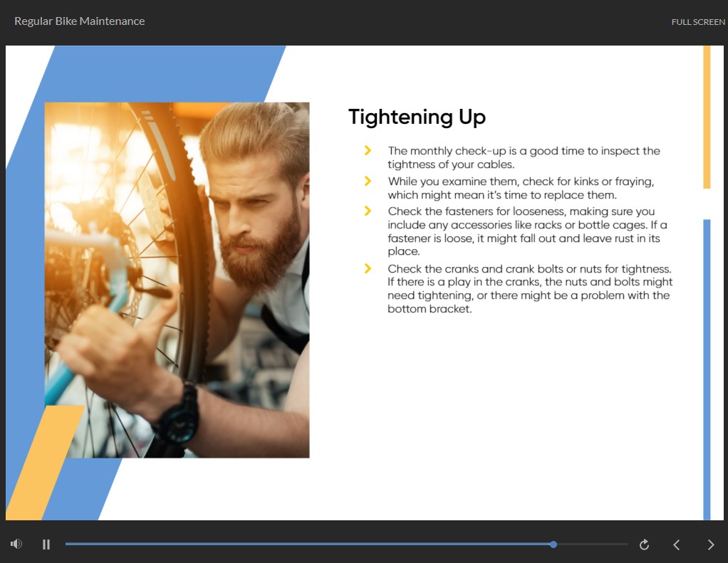Click the Tightening Up heading
Image resolution: width=728 pixels, height=563 pixels.
(417, 117)
